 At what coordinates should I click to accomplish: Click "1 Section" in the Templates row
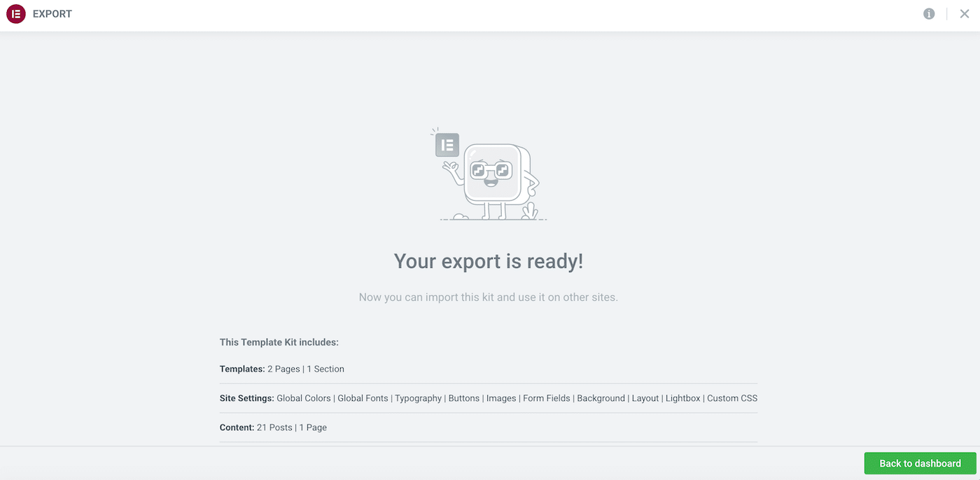click(x=325, y=369)
